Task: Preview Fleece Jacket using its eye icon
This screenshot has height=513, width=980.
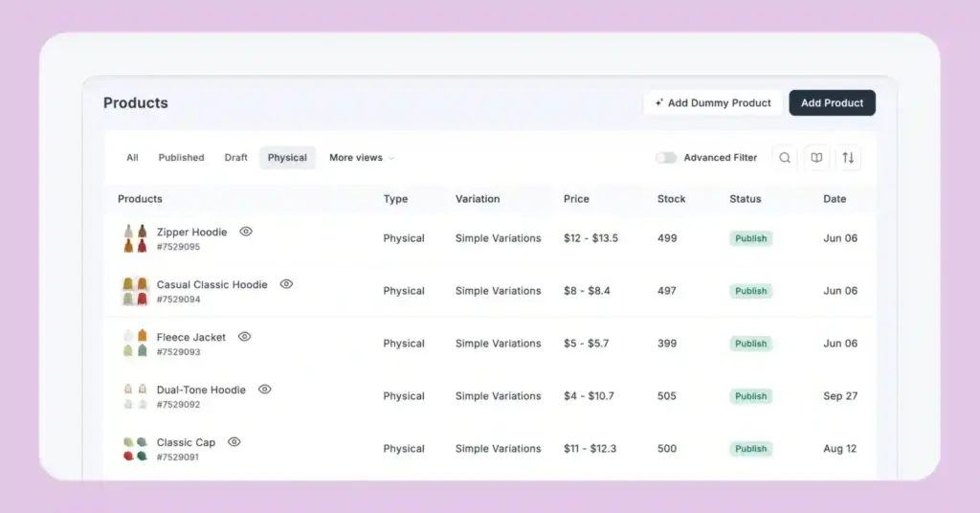Action: [245, 337]
